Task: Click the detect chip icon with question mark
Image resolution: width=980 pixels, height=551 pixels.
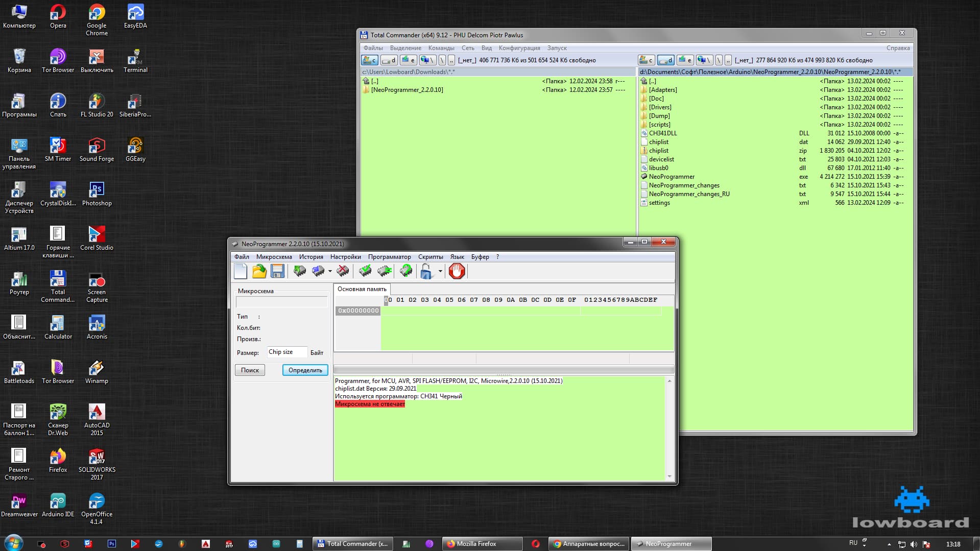Action: click(x=406, y=271)
